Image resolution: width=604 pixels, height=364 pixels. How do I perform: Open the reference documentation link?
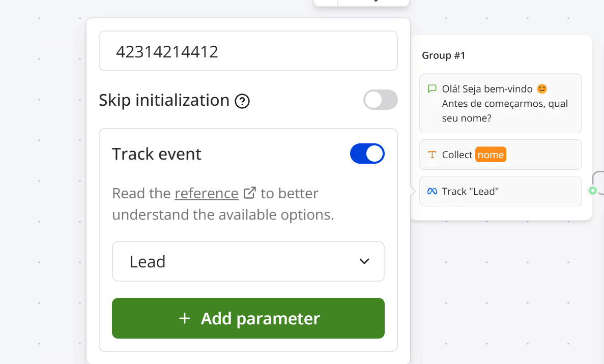207,194
